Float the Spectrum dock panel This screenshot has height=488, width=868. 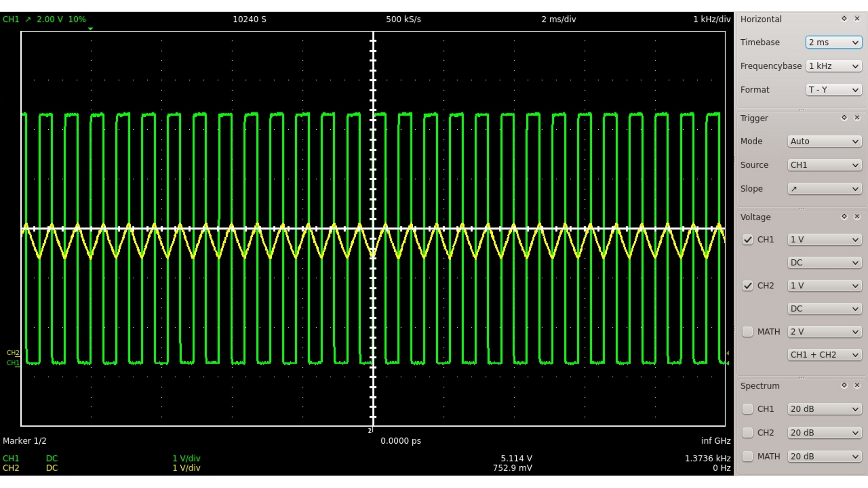[844, 385]
